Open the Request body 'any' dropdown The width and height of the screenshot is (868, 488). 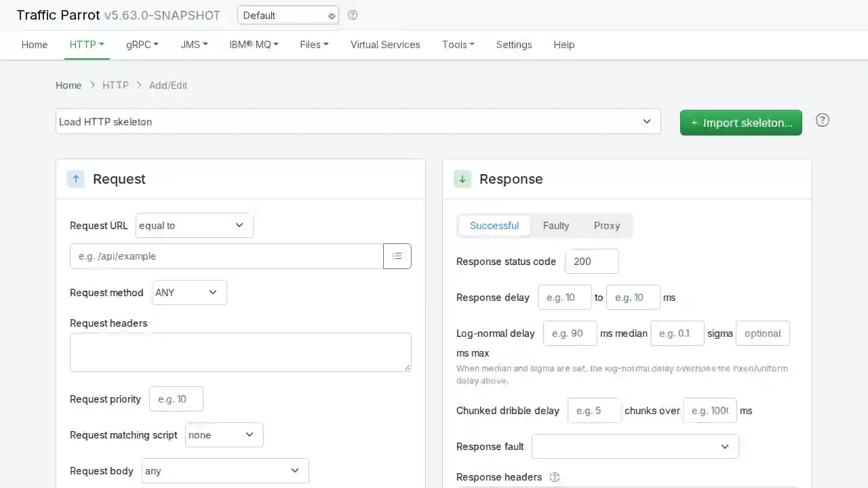coord(225,471)
